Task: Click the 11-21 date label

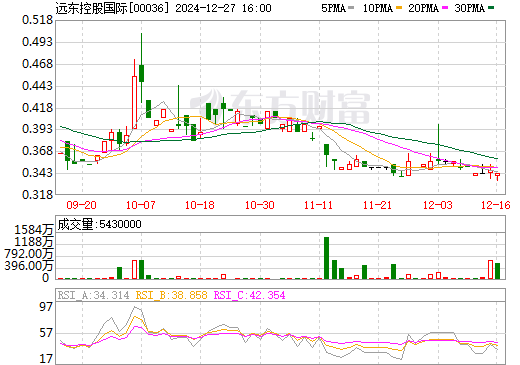Action: pyautogui.click(x=377, y=205)
